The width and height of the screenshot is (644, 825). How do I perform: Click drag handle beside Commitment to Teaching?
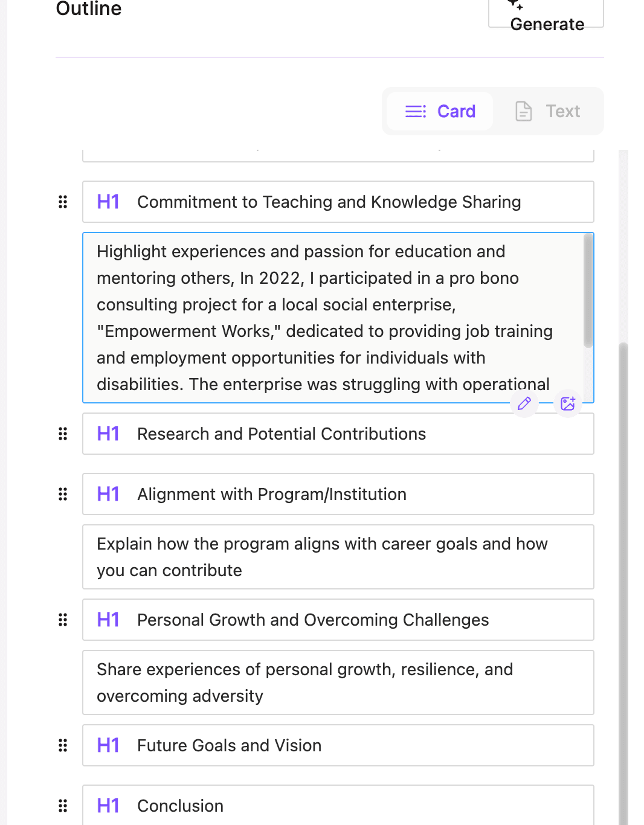tap(63, 202)
